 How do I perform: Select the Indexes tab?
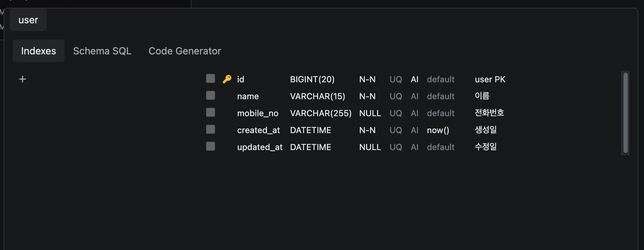[38, 51]
